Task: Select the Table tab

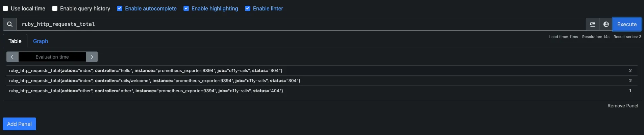Action: (x=15, y=41)
